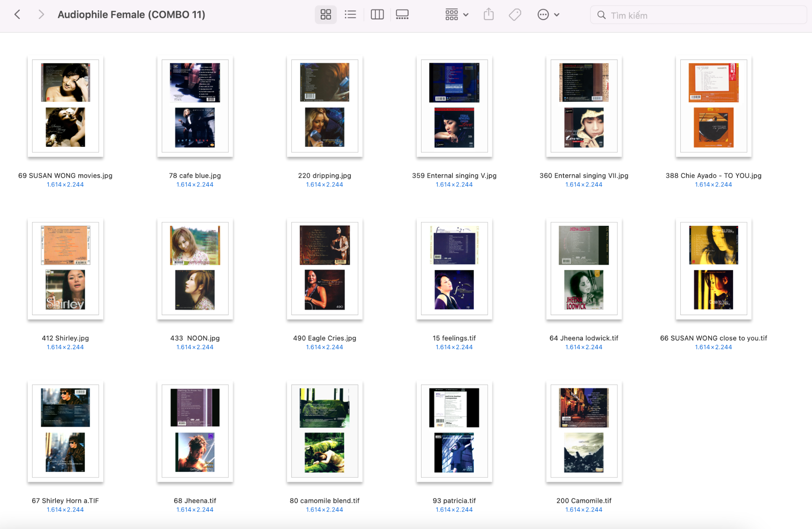
Task: Select the 360 Enternal singing VII.jpg thumbnail
Action: pos(584,106)
